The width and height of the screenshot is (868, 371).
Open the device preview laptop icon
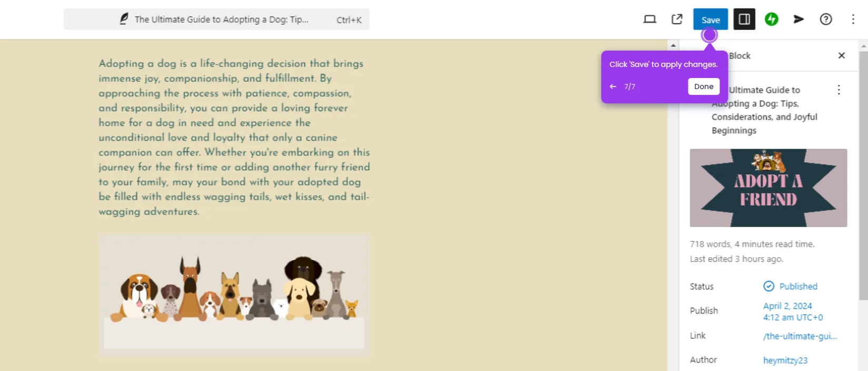point(650,19)
